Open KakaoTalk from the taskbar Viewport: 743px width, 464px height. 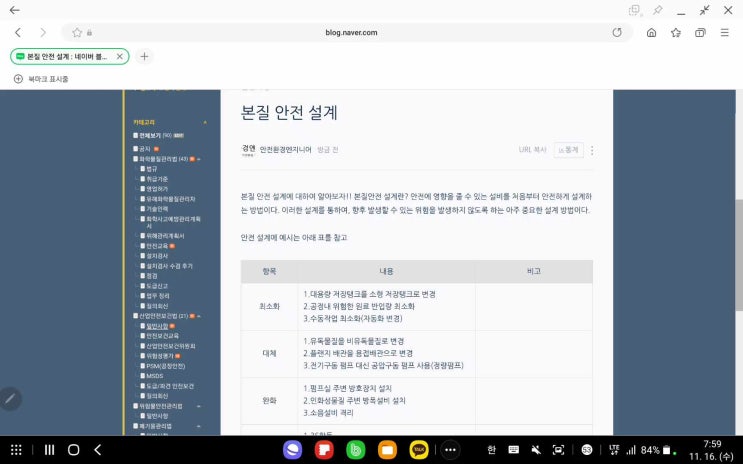pyautogui.click(x=419, y=450)
